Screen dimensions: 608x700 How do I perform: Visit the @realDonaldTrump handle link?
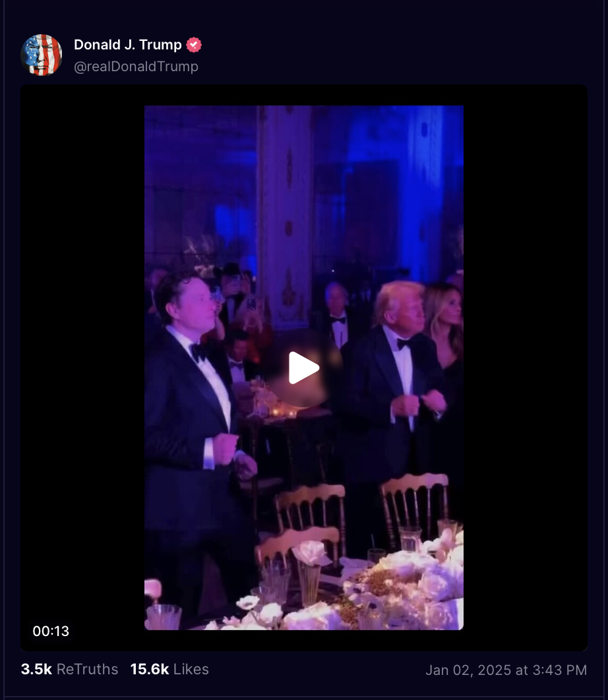pyautogui.click(x=136, y=67)
